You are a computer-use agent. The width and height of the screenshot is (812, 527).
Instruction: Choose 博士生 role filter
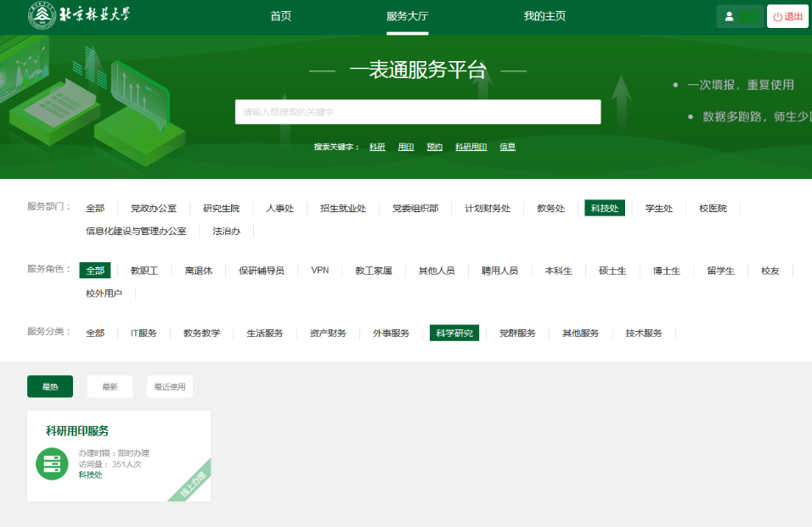tap(667, 271)
